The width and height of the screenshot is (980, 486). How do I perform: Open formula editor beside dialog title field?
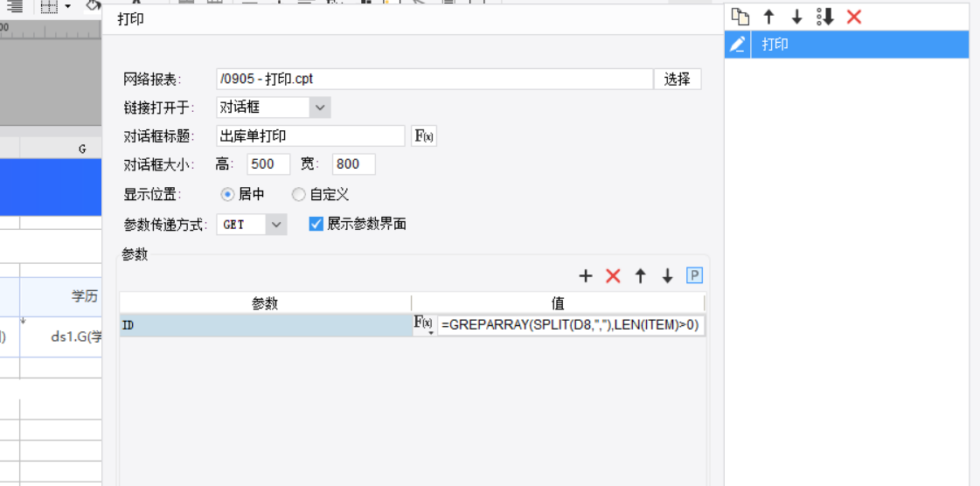(x=424, y=135)
